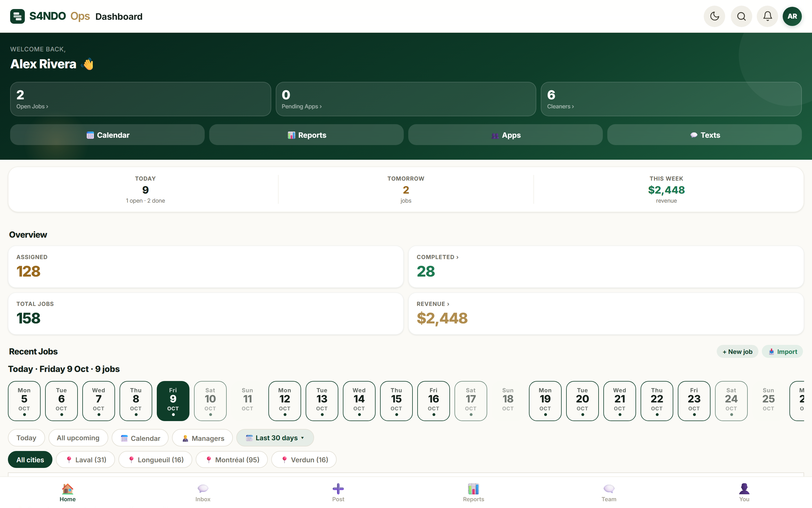Screen dimensions: 812x508
Task: Select the All cities filter
Action: click(30, 460)
